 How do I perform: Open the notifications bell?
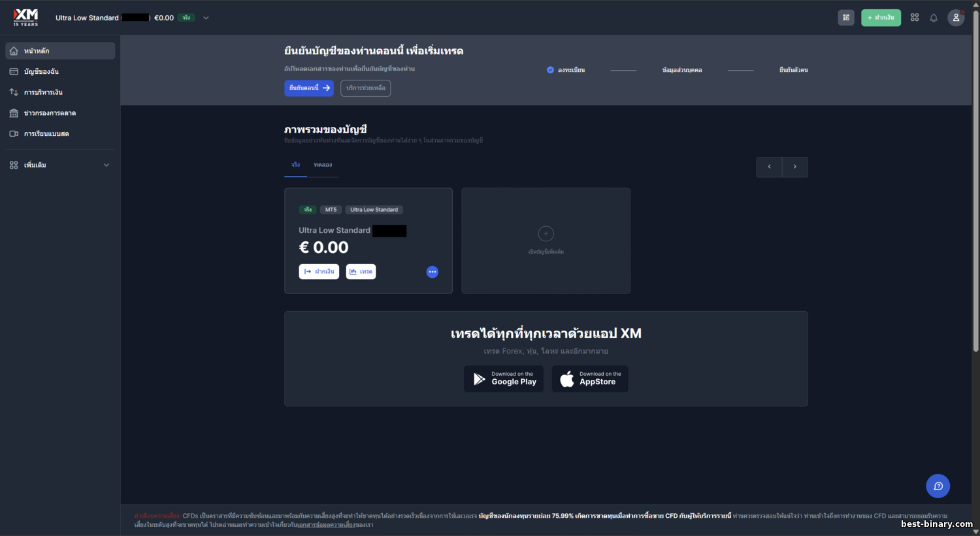934,18
